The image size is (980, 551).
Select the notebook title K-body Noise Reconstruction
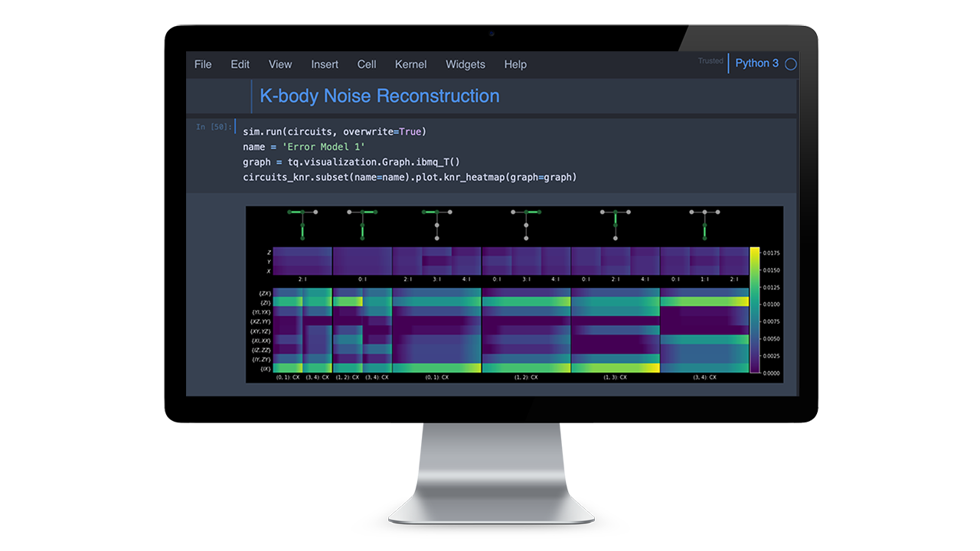tap(379, 96)
